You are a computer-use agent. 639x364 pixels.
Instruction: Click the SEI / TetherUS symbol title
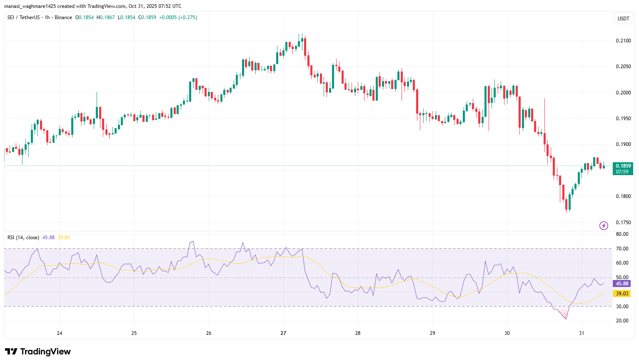coord(23,17)
